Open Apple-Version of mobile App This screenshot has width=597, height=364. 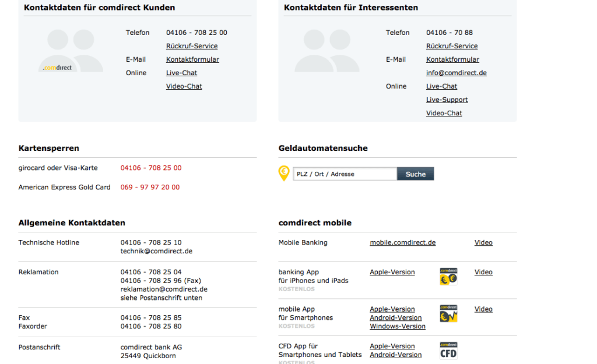point(392,309)
